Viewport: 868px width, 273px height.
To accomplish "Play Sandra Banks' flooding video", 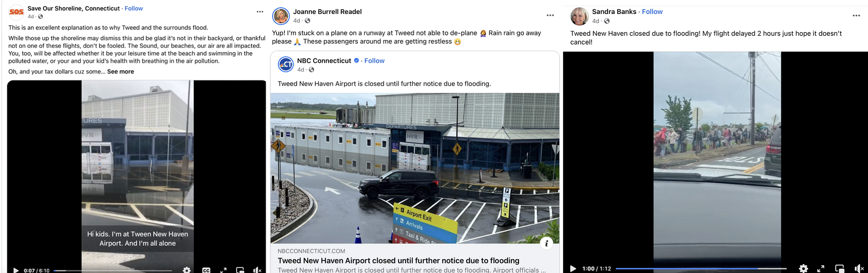I will pyautogui.click(x=573, y=268).
